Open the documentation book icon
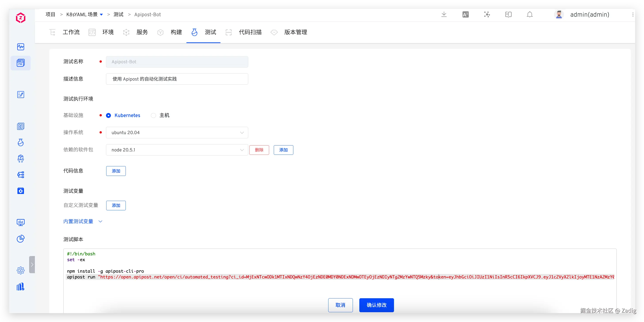 pos(508,14)
